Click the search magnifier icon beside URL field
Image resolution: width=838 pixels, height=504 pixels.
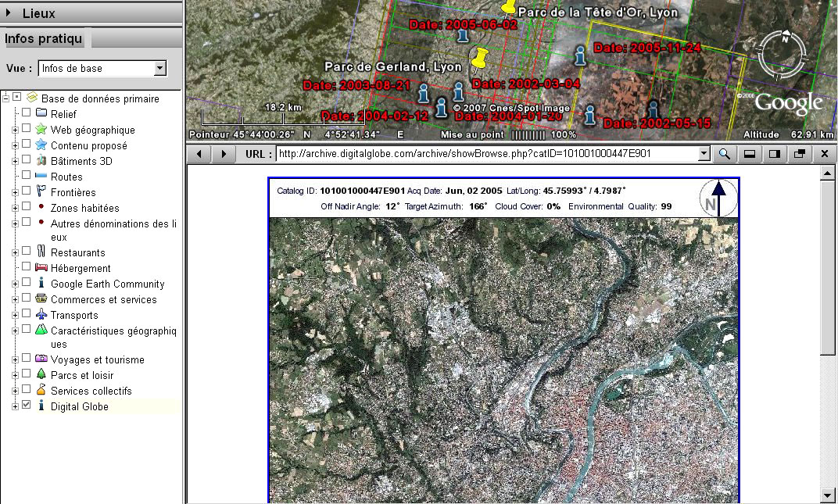click(x=725, y=154)
